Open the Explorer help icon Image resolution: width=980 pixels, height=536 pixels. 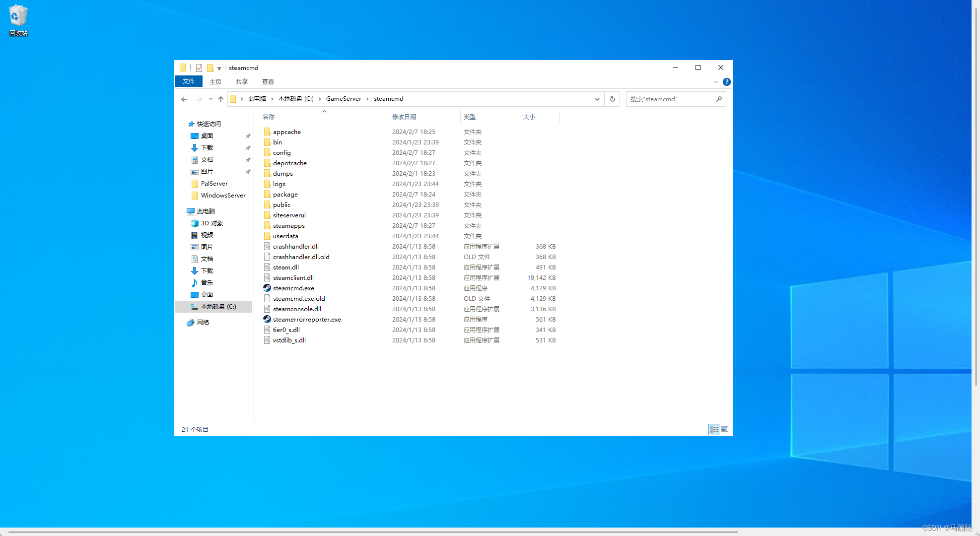(727, 82)
